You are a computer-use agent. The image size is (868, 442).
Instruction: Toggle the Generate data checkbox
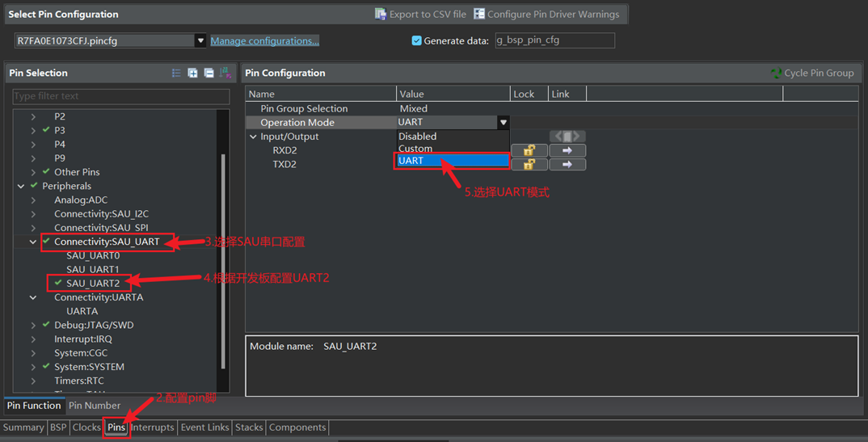(416, 40)
